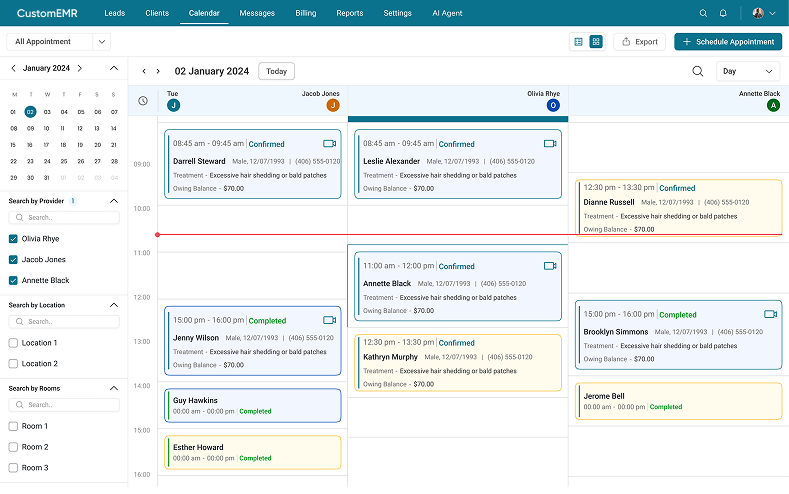
Task: Click the provider search input field
Action: (65, 217)
